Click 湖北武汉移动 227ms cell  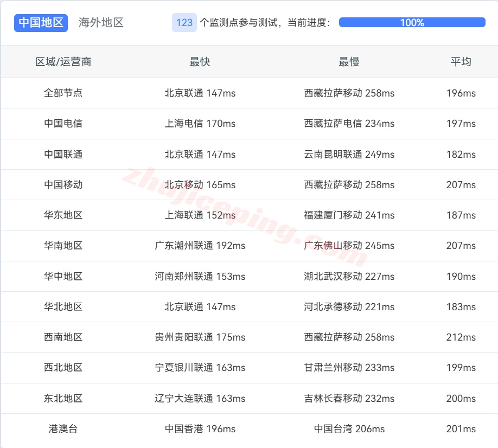pos(349,277)
